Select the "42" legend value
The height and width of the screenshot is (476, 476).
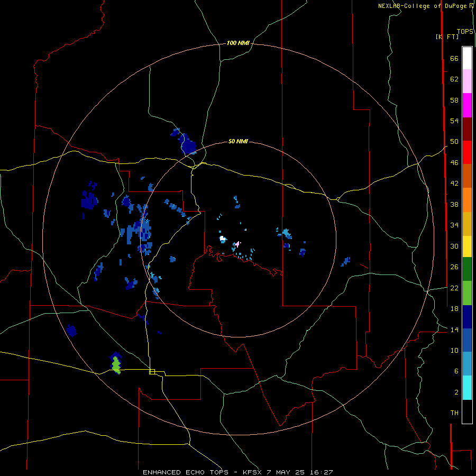[x=454, y=184]
